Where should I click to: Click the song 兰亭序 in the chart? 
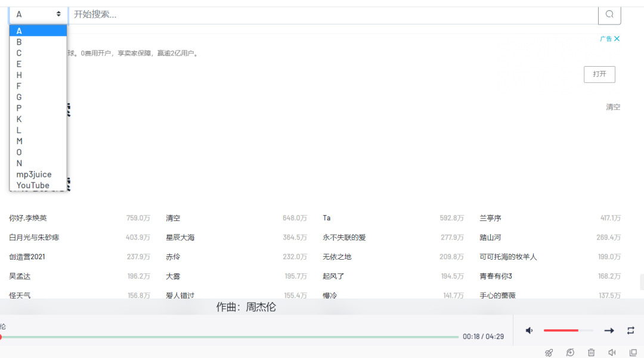coord(491,217)
